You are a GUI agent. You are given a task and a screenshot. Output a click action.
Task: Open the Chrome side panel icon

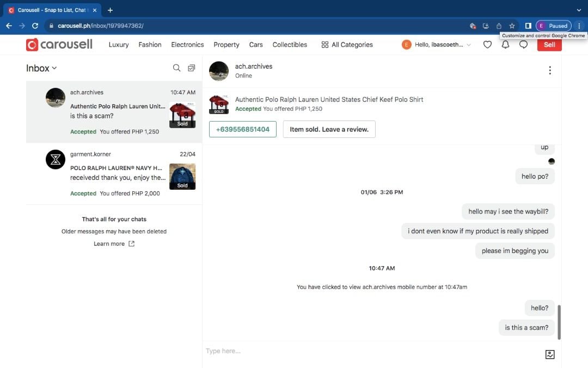coord(528,26)
